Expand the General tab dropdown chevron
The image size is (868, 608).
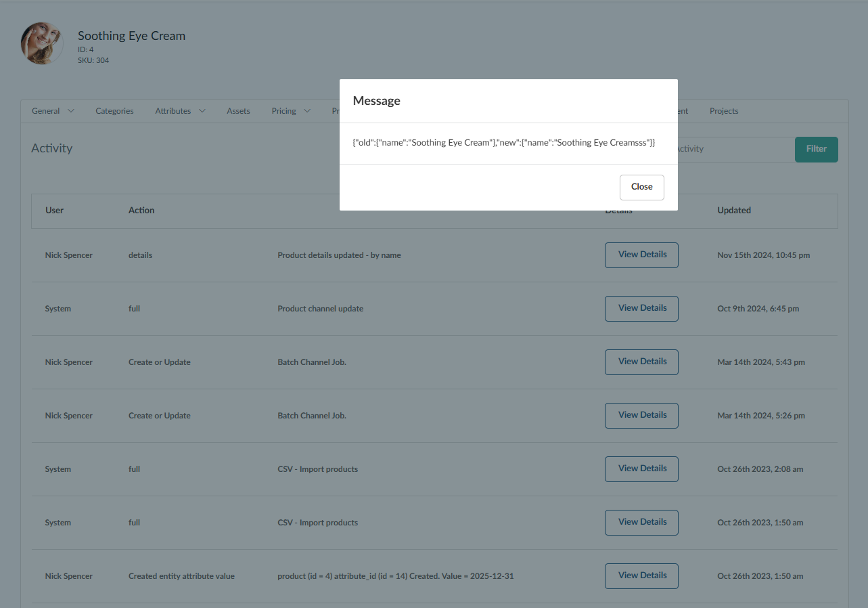tap(71, 111)
